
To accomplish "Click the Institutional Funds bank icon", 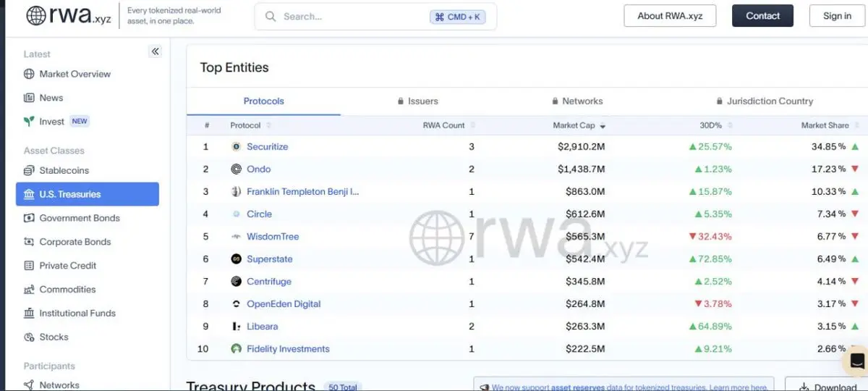I will coord(29,314).
